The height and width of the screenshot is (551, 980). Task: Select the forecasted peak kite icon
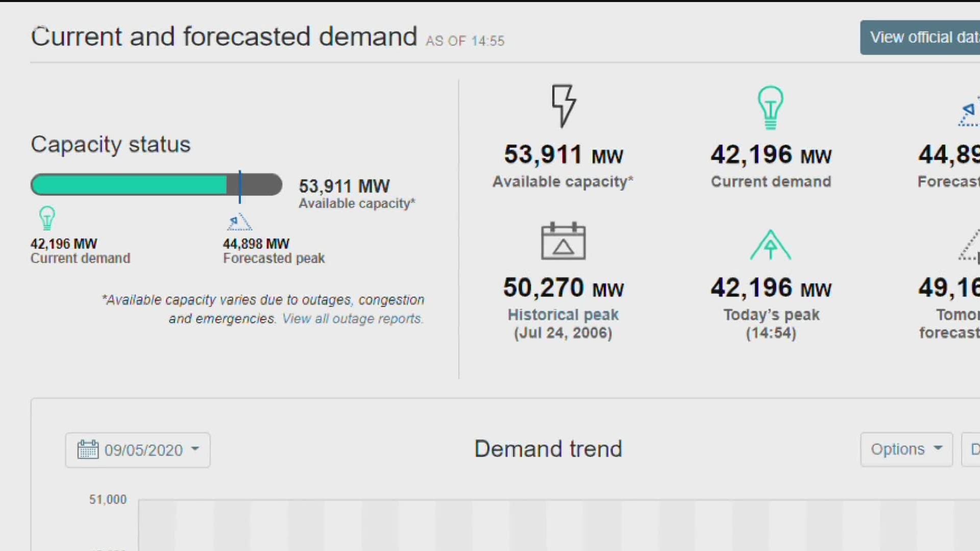tap(239, 221)
